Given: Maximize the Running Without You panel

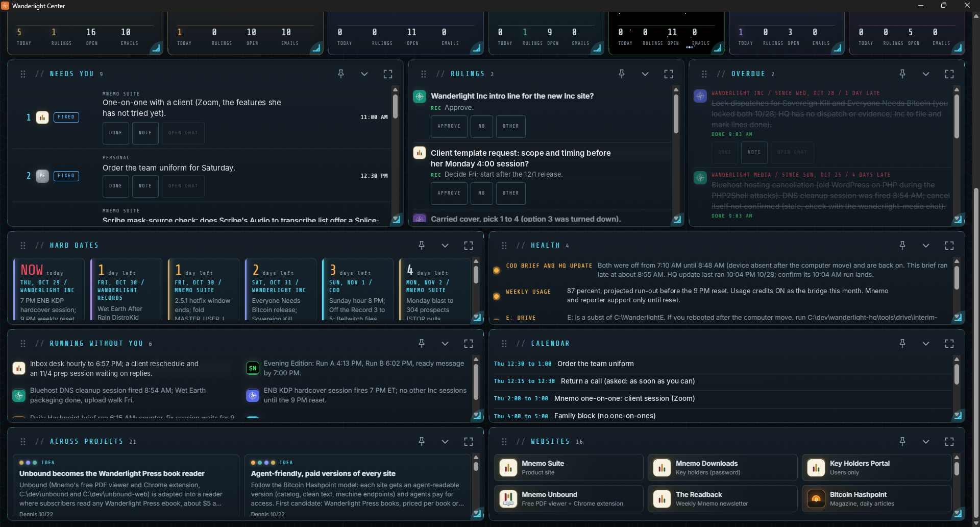Looking at the screenshot, I should coord(469,344).
